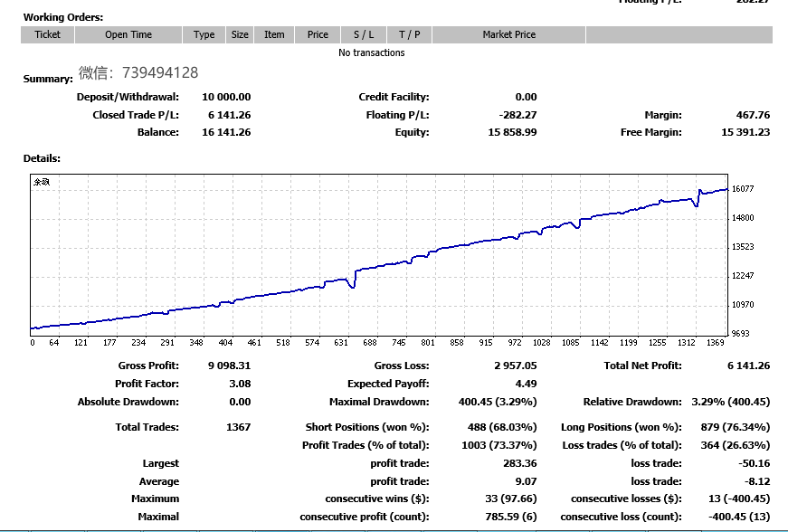
Task: Click the Item column header
Action: click(x=274, y=34)
